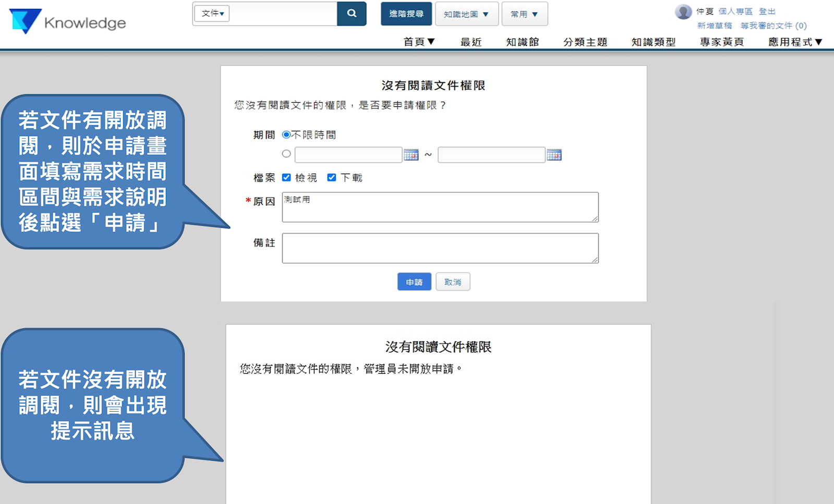Select the 不限時間 radio button
834x504 pixels.
coord(286,134)
